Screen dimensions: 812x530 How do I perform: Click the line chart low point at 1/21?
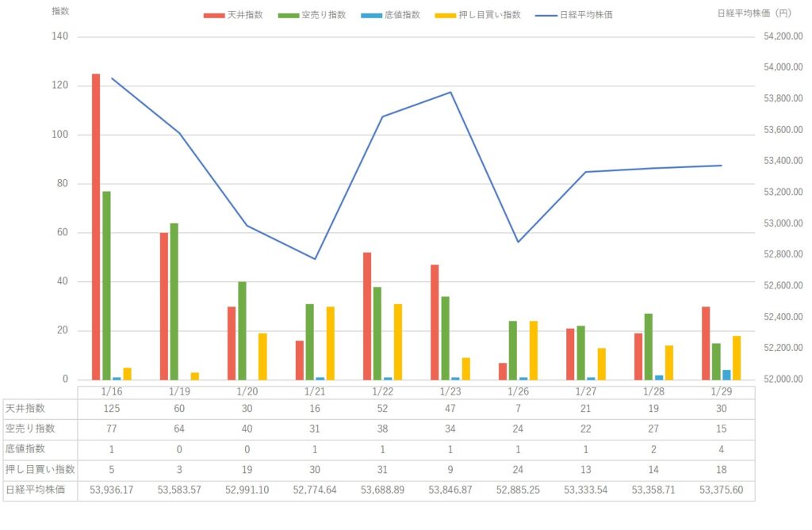point(315,259)
